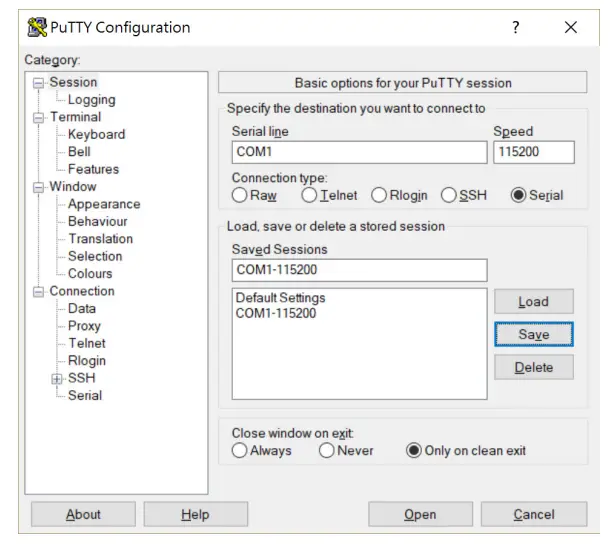
Task: Open the Colours category
Action: (90, 273)
